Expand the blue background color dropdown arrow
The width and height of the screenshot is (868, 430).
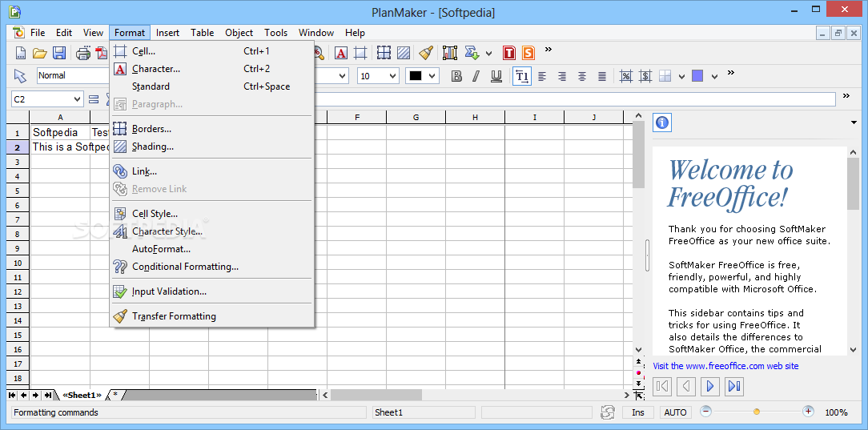[715, 76]
